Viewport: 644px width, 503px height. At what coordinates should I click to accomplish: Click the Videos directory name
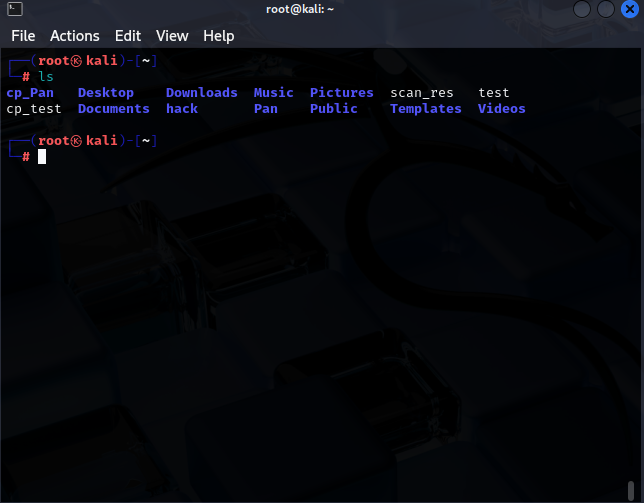tap(502, 109)
